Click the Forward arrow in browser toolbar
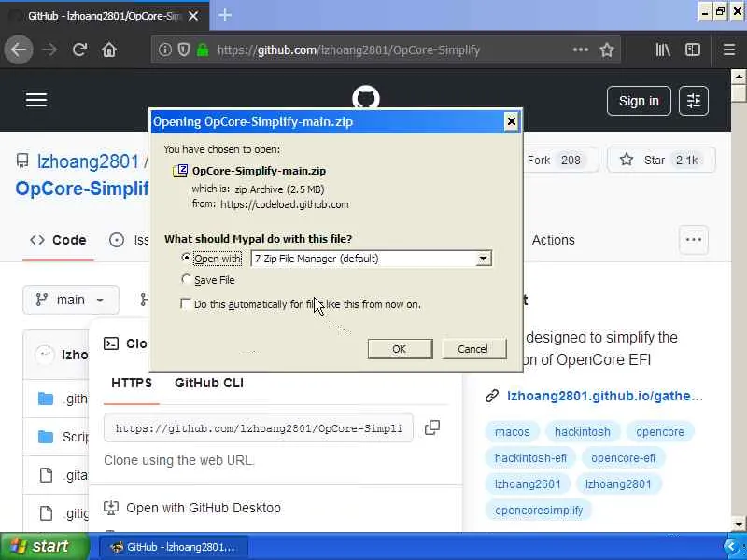The width and height of the screenshot is (747, 560). (x=49, y=49)
